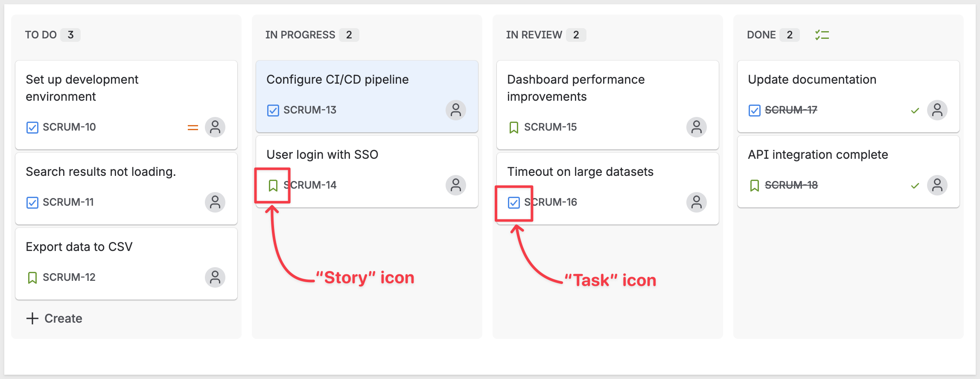Screen dimensions: 980x379
Task: Open the SCRUM-10 issue key link
Action: pos(69,127)
